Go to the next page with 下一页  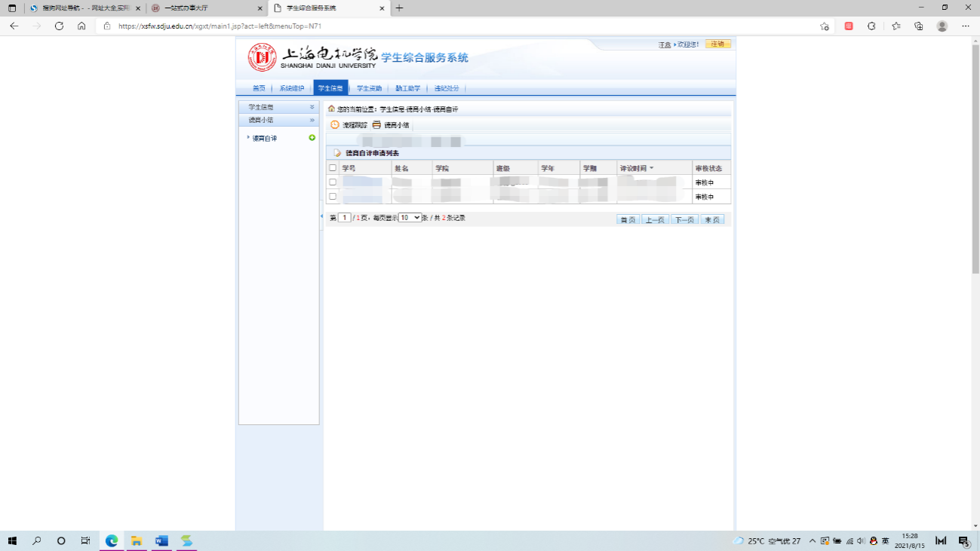(x=684, y=219)
